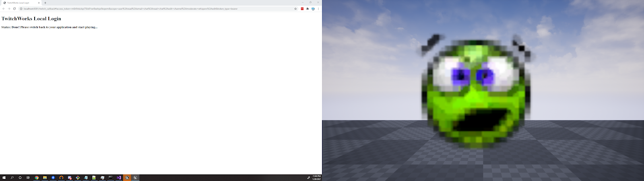Switch to the highlighted Unreal Engine taskbar icon
644x181 pixels.
pos(127,177)
